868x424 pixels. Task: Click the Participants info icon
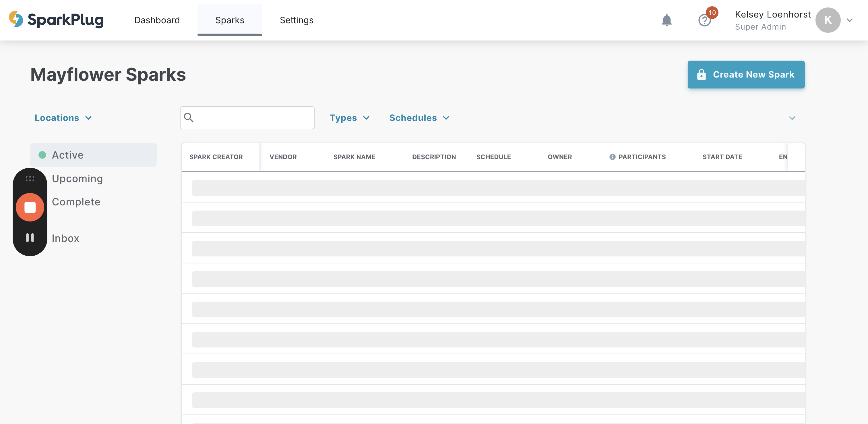coord(612,157)
